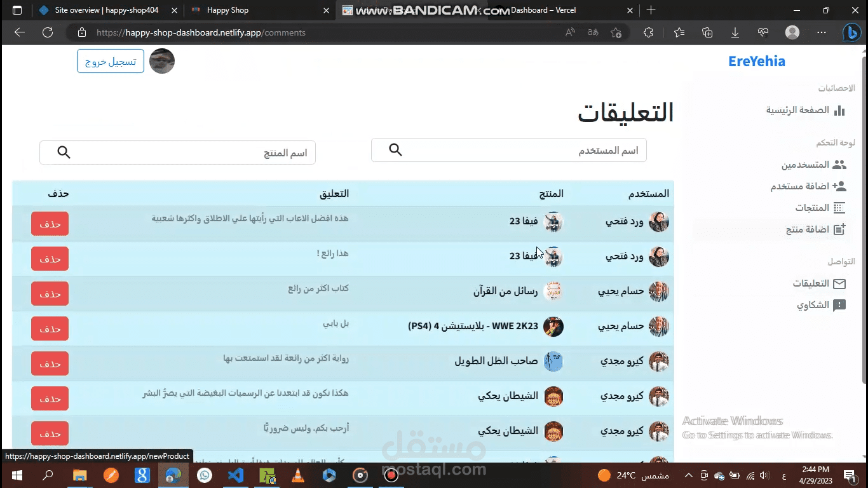This screenshot has width=868, height=488.
Task: Open VS Code from the taskbar
Action: tap(236, 475)
